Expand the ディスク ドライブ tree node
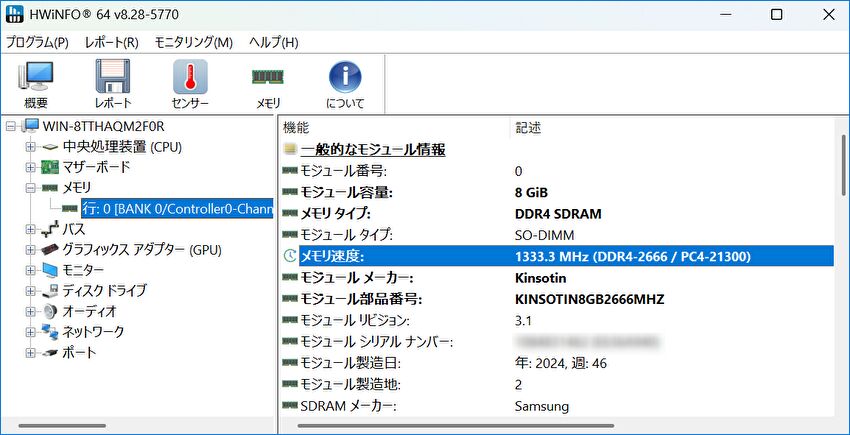 click(30, 291)
